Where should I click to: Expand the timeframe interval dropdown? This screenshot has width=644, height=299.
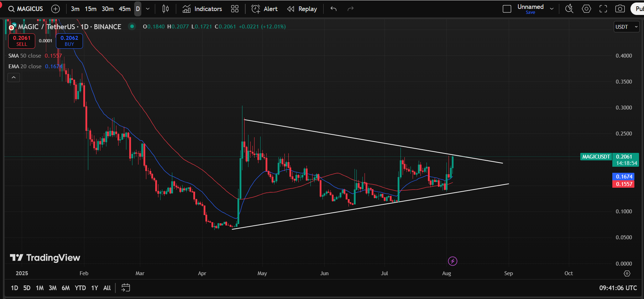tap(148, 9)
